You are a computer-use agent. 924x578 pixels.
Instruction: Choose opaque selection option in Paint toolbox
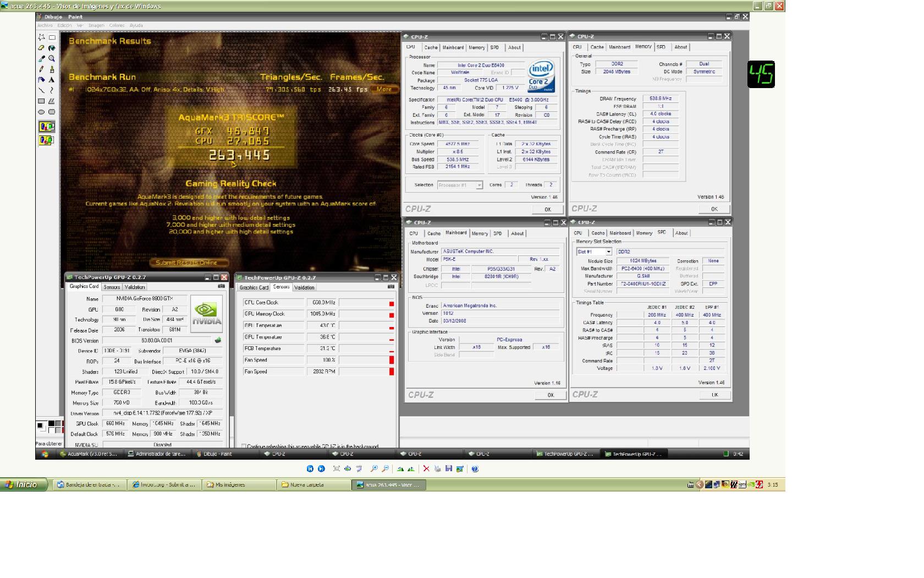(x=47, y=127)
